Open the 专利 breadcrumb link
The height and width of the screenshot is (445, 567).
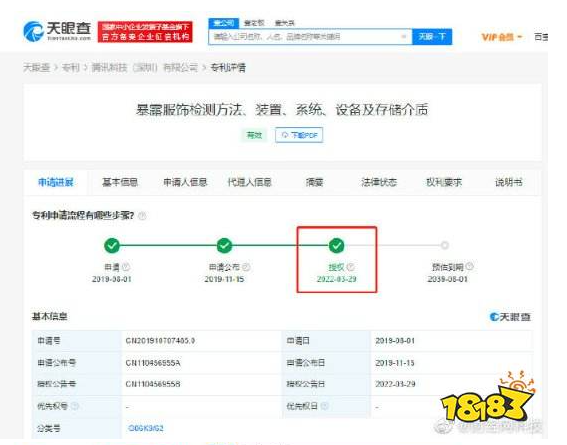pos(71,68)
